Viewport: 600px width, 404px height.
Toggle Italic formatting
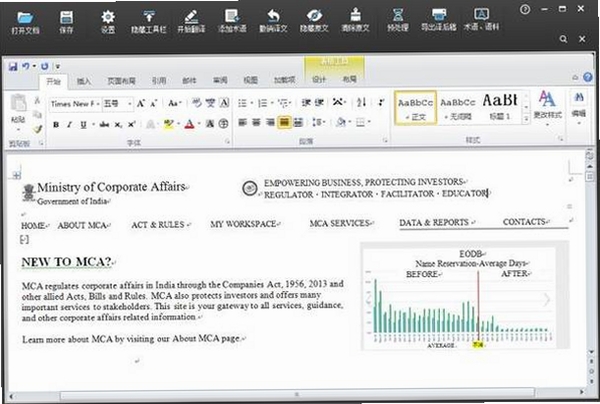point(69,125)
